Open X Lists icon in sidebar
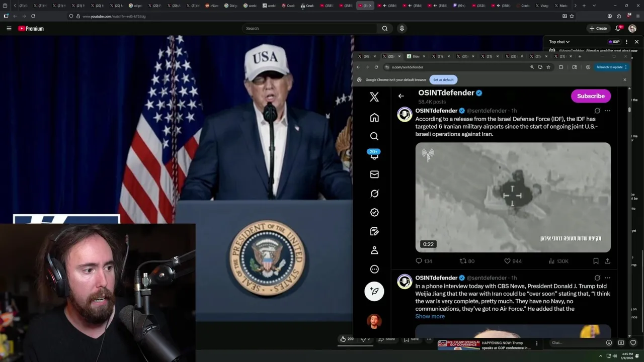This screenshot has width=644, height=362. (x=374, y=231)
